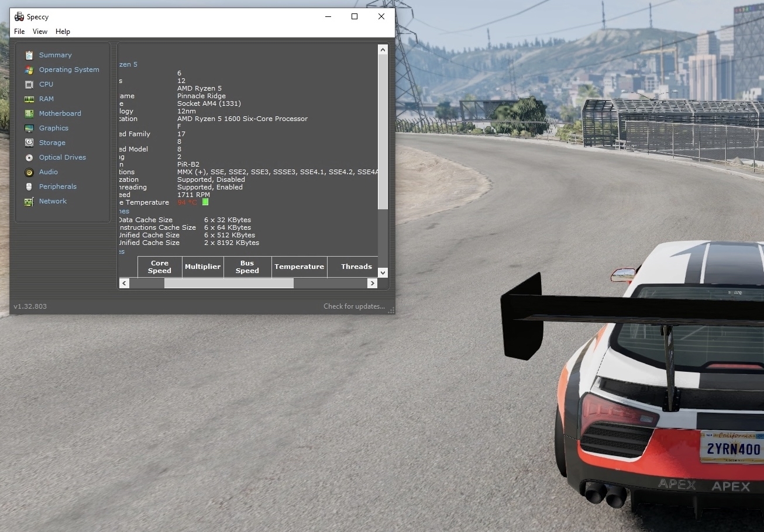Click the RAM module icon
This screenshot has height=532, width=764.
(29, 99)
